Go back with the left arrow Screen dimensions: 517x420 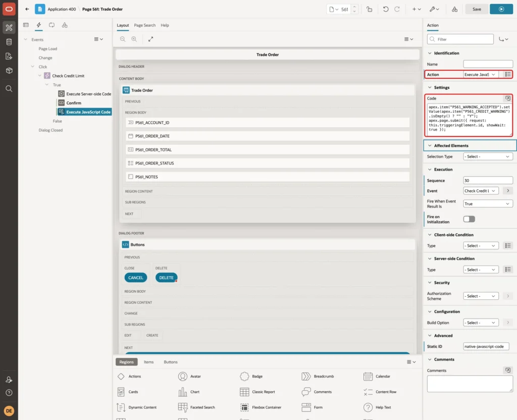point(27,9)
